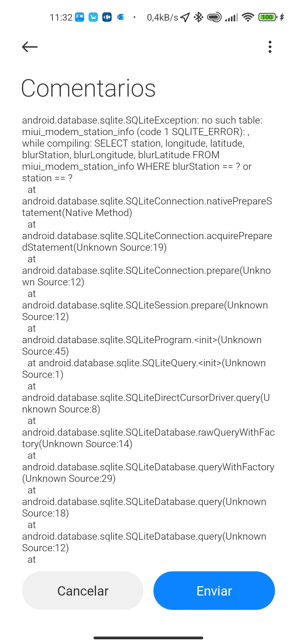This screenshot has height=644, width=297.
Task: Tap the battery 100 indicator
Action: 268,17
